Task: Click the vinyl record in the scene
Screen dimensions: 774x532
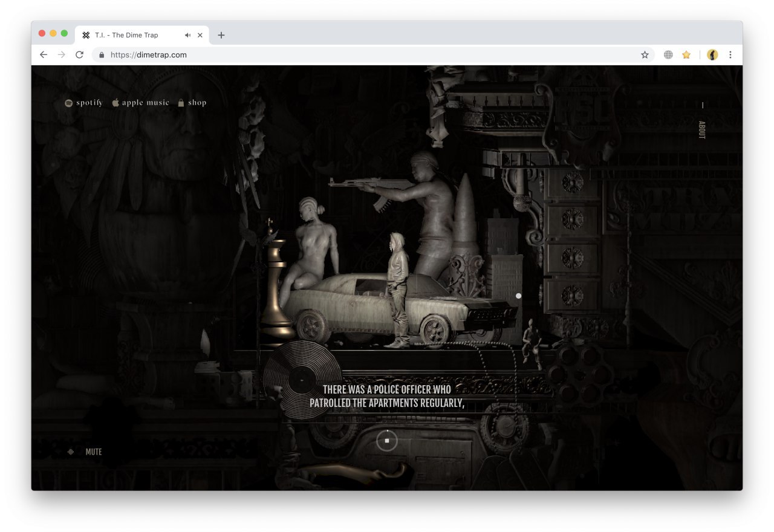Action: (x=302, y=380)
